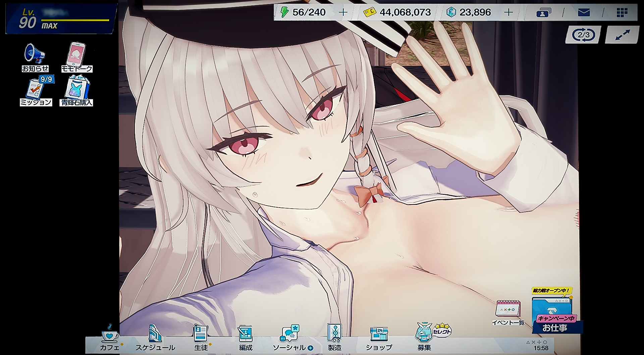Image resolution: width=644 pixels, height=355 pixels.
Task: Open the 製造 crafting menu
Action: 335,338
